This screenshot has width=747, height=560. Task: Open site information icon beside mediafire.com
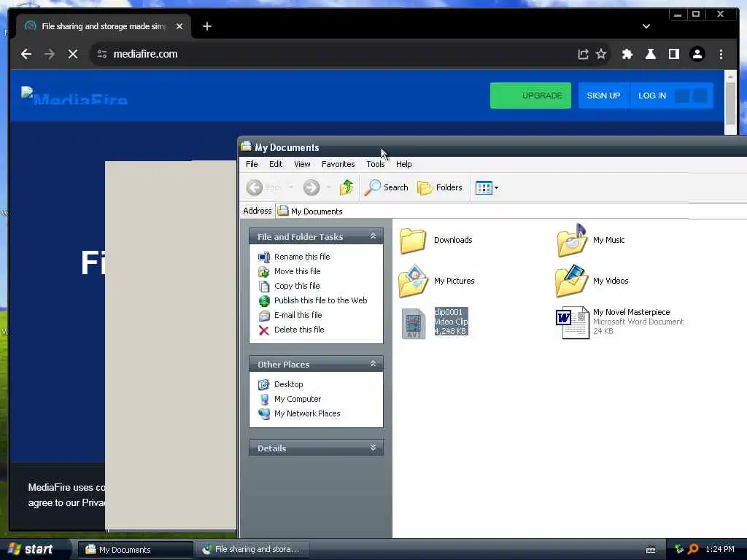tap(102, 54)
